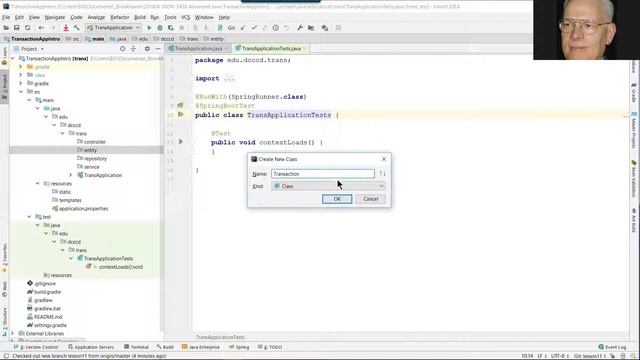Screen dimensions: 640x360
Task: Select README.md file in tree
Action: [48, 317]
